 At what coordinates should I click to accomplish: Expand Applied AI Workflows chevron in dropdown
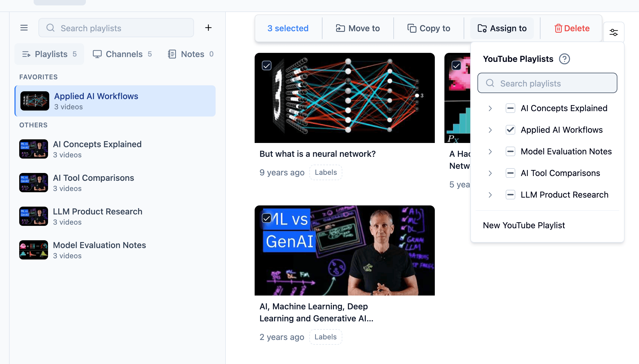[490, 130]
